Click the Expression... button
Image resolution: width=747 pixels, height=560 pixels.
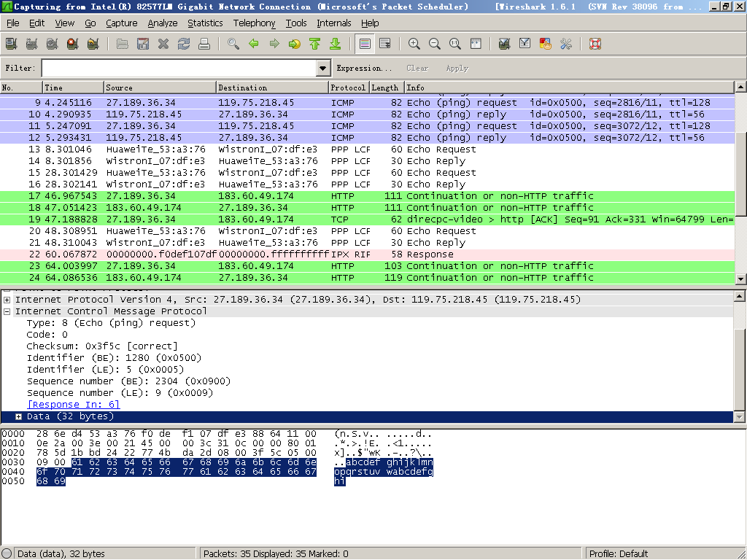364,68
